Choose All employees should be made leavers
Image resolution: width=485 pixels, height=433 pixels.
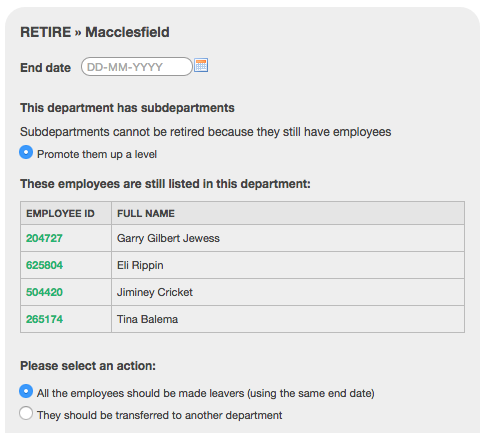(26, 391)
